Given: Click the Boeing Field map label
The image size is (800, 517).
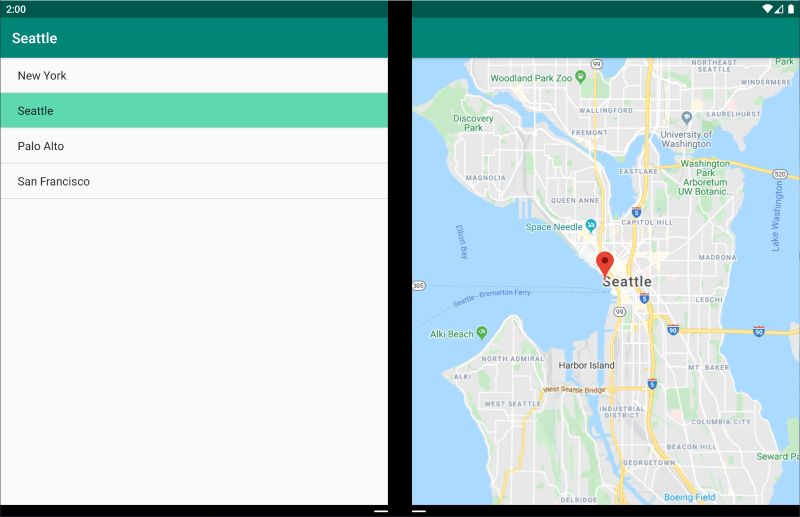Looking at the screenshot, I should (x=690, y=497).
